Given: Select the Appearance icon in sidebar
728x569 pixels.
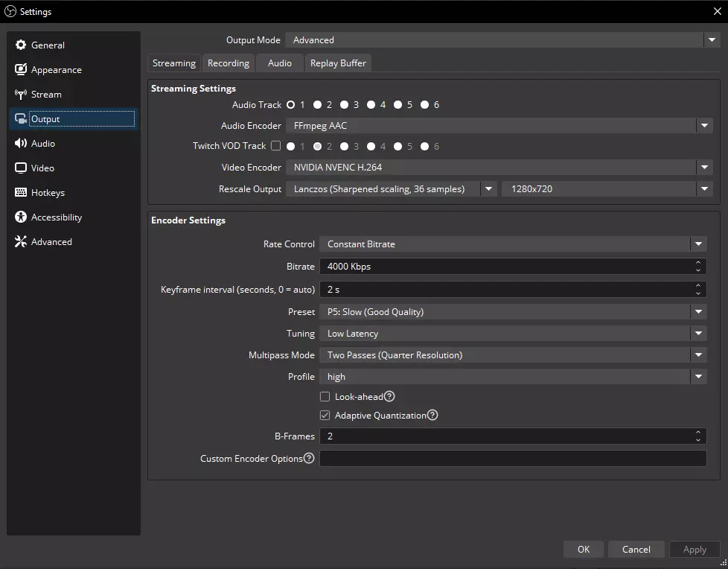Looking at the screenshot, I should pyautogui.click(x=21, y=70).
